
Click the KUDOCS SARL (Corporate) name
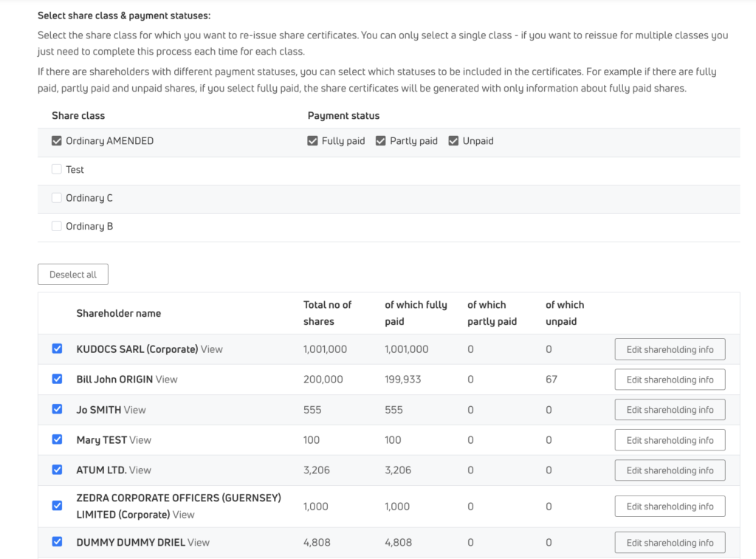point(137,349)
